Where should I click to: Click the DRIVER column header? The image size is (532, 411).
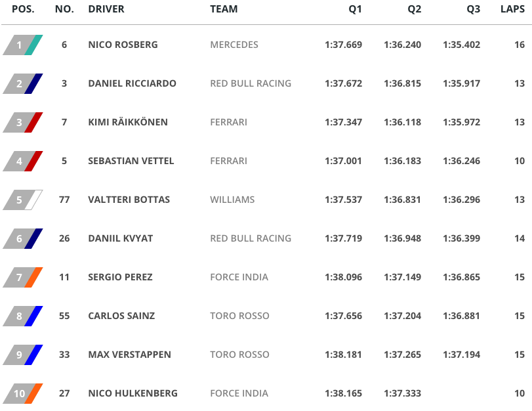(x=106, y=10)
